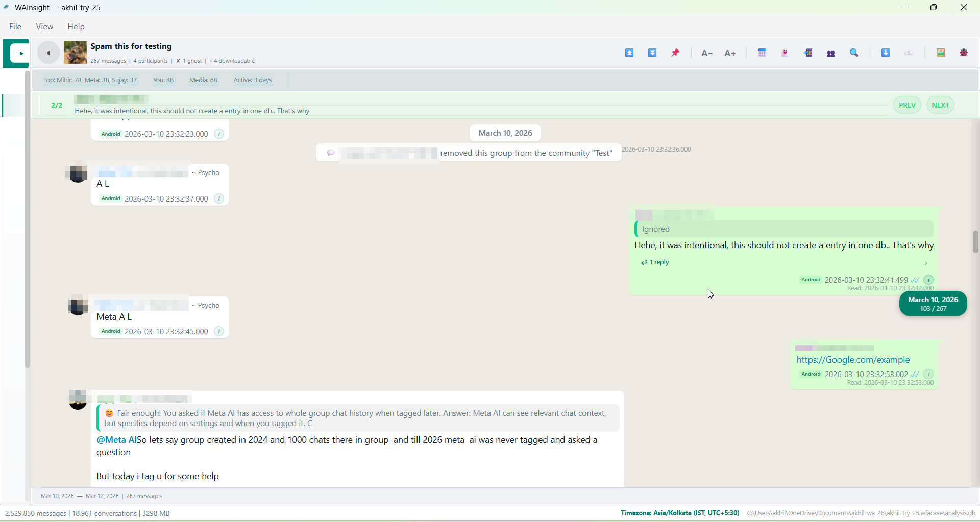The image size is (980, 522).
Task: Open search in chat with magnifier icon
Action: (x=855, y=53)
